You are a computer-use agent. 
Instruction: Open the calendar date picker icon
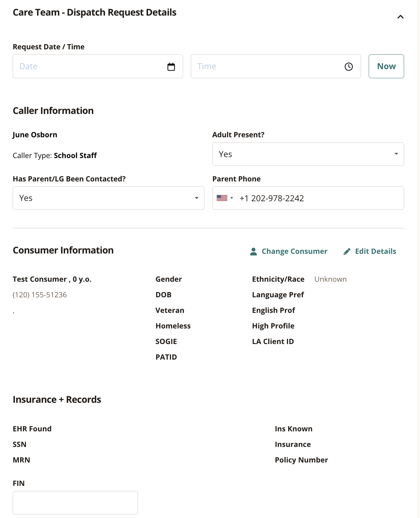coord(171,67)
